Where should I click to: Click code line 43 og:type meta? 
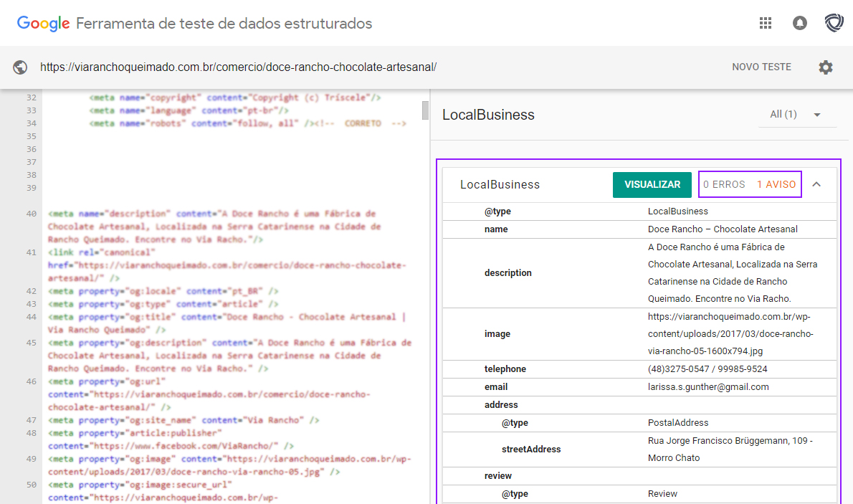coord(163,304)
